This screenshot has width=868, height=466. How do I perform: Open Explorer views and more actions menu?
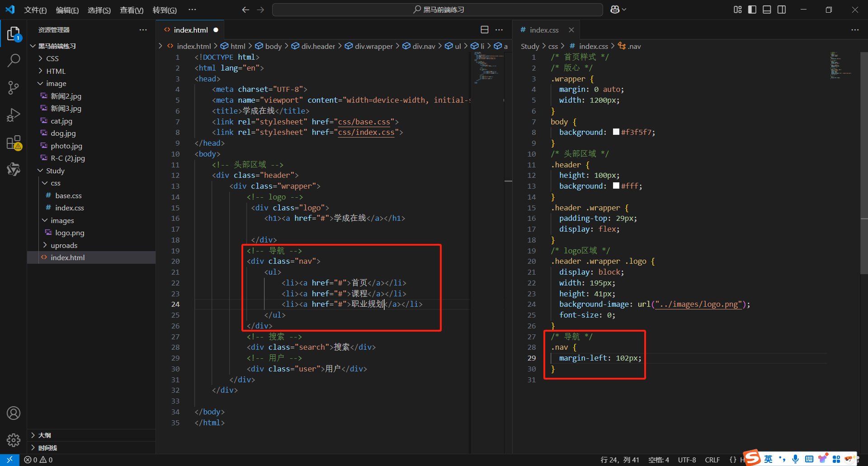143,30
